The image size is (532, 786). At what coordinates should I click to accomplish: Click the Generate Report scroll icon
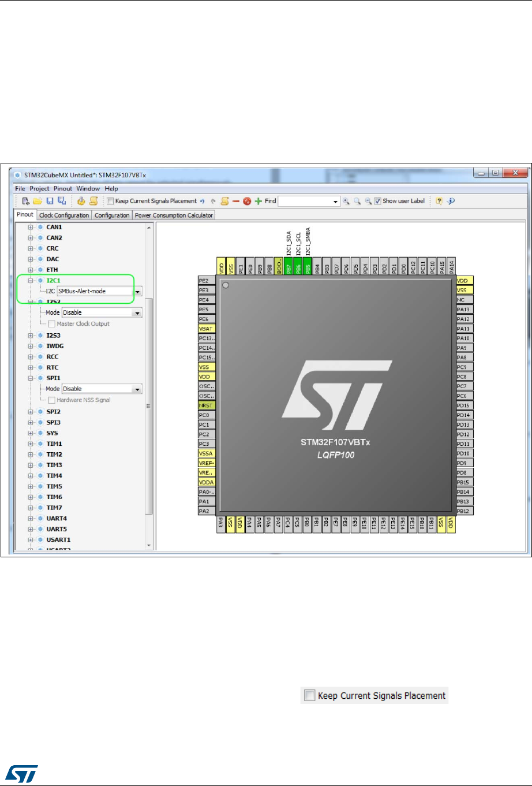tap(93, 201)
